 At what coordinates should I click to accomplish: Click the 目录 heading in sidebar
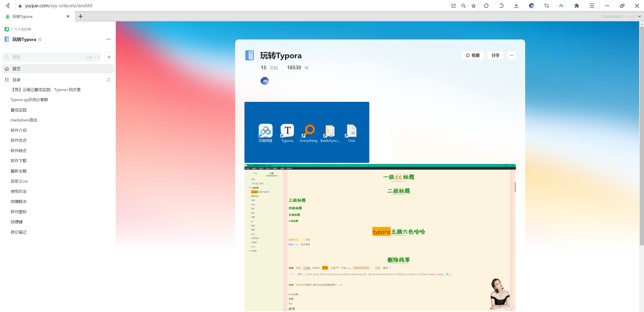17,80
